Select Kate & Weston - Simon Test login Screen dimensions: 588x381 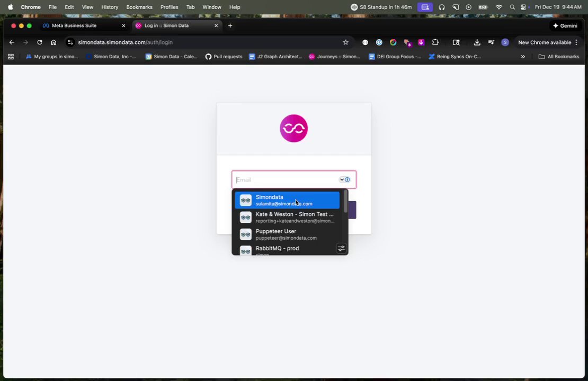tap(287, 217)
